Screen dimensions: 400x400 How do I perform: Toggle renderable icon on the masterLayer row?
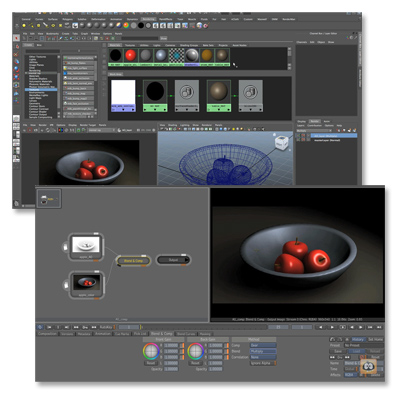click(299, 140)
